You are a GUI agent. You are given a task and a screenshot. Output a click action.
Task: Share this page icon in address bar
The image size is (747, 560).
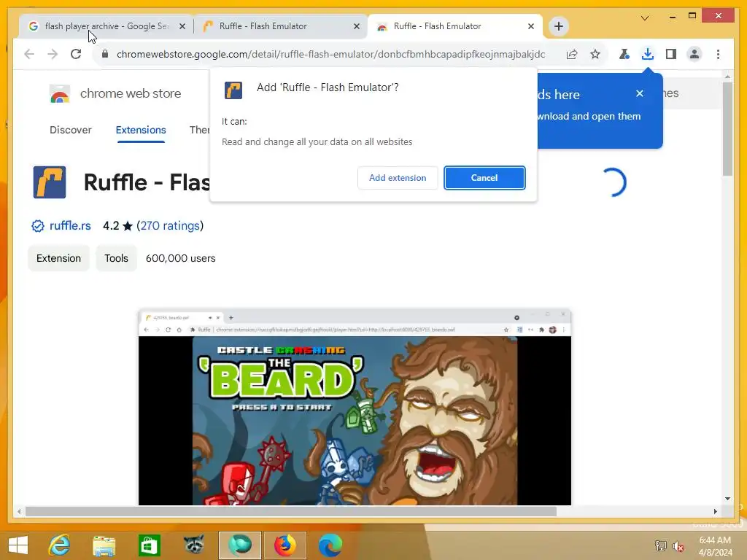click(572, 54)
